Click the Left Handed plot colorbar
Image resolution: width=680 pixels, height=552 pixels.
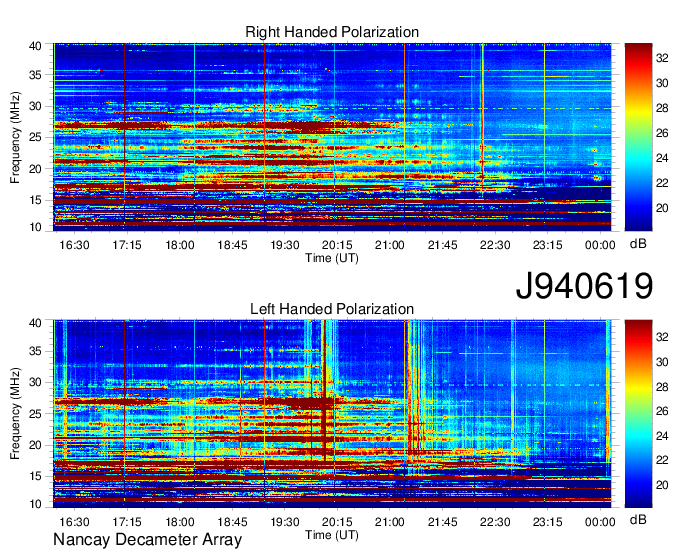point(638,414)
